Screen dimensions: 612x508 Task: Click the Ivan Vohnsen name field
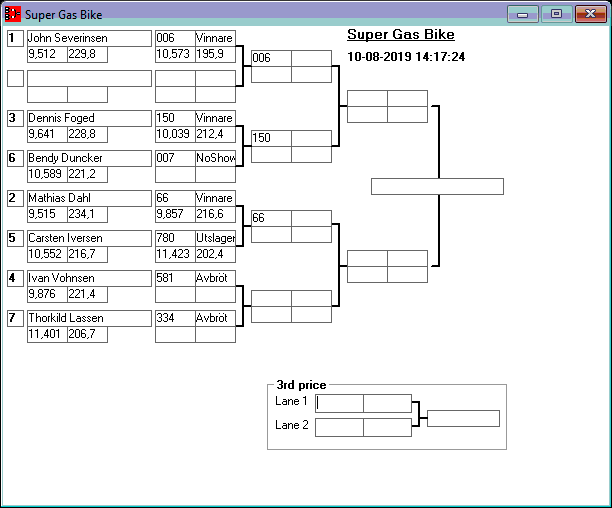click(x=88, y=278)
